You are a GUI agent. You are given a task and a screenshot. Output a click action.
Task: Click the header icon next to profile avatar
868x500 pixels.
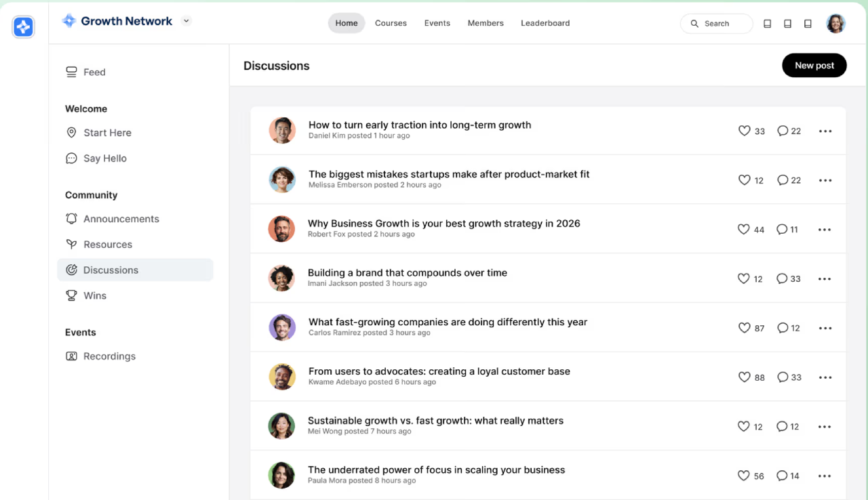(x=808, y=24)
